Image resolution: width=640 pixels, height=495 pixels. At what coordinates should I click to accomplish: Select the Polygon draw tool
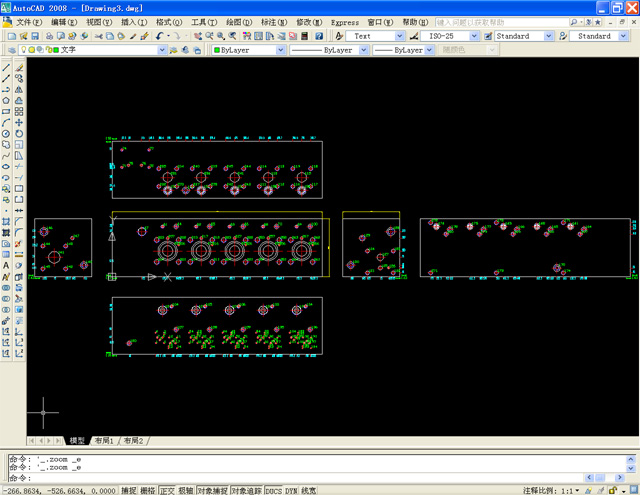click(x=6, y=100)
